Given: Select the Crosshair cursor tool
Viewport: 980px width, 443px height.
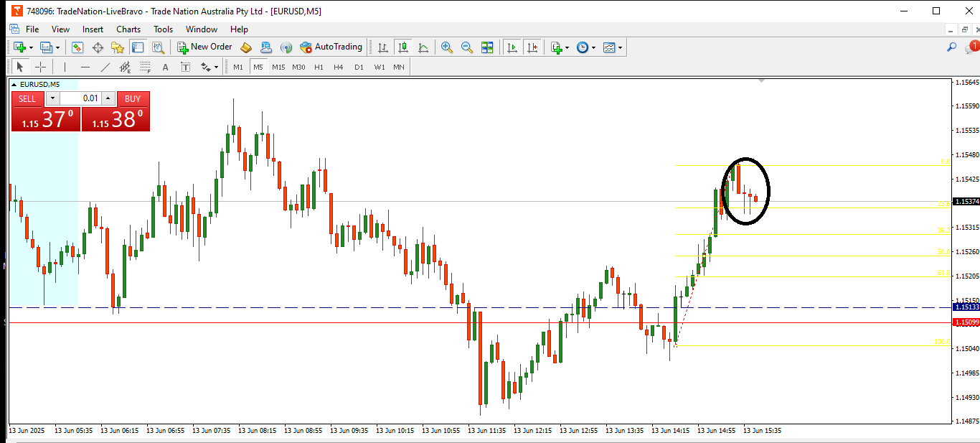Looking at the screenshot, I should [41, 67].
